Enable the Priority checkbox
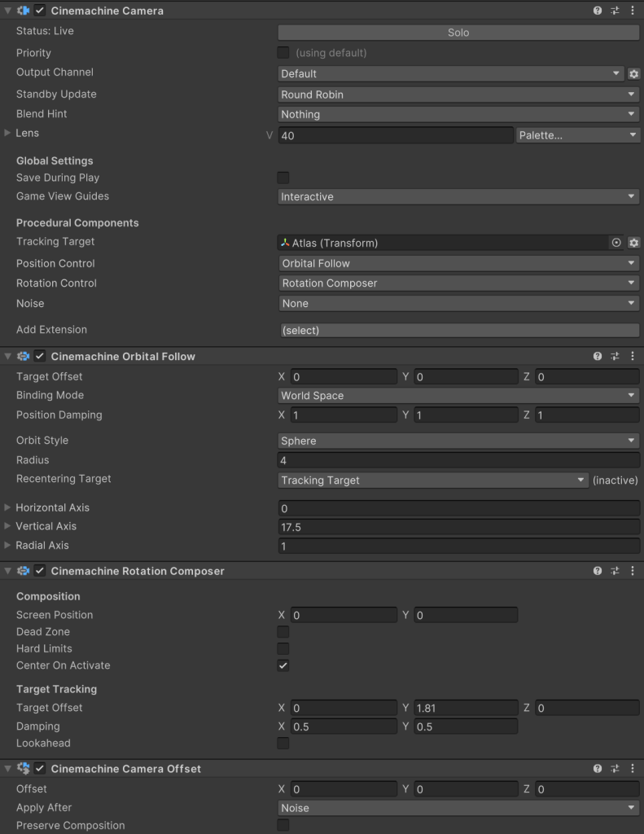 (x=283, y=53)
